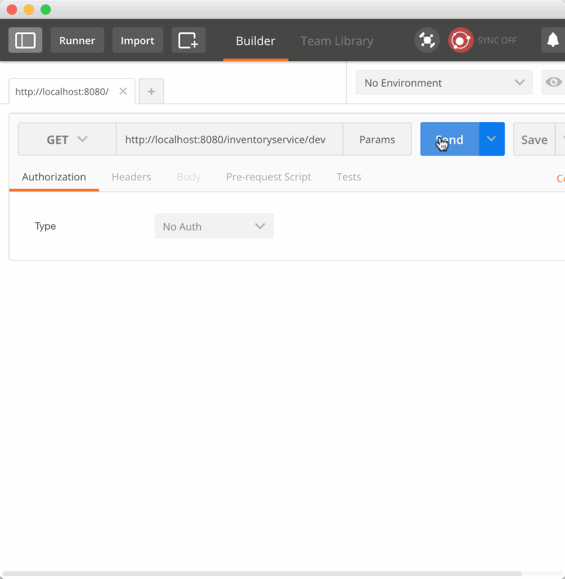The image size is (565, 579).
Task: Toggle the sidebar panel icon
Action: [25, 40]
